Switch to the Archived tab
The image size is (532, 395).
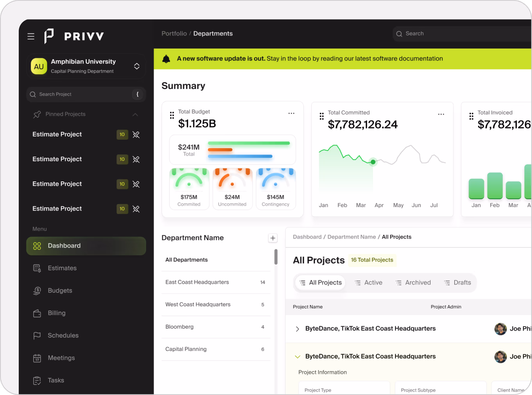point(413,283)
